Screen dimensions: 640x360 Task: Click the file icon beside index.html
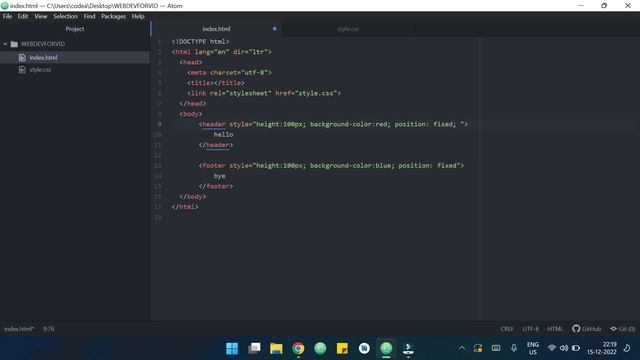pyautogui.click(x=22, y=58)
